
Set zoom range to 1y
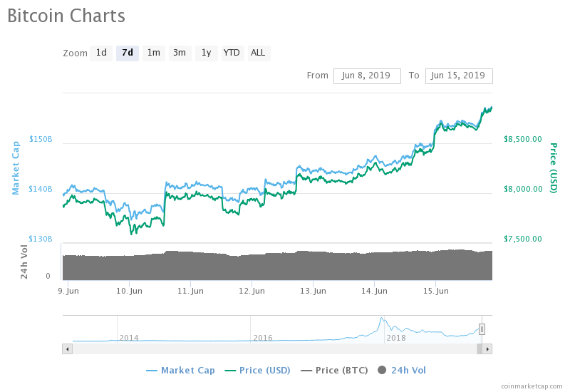[207, 53]
